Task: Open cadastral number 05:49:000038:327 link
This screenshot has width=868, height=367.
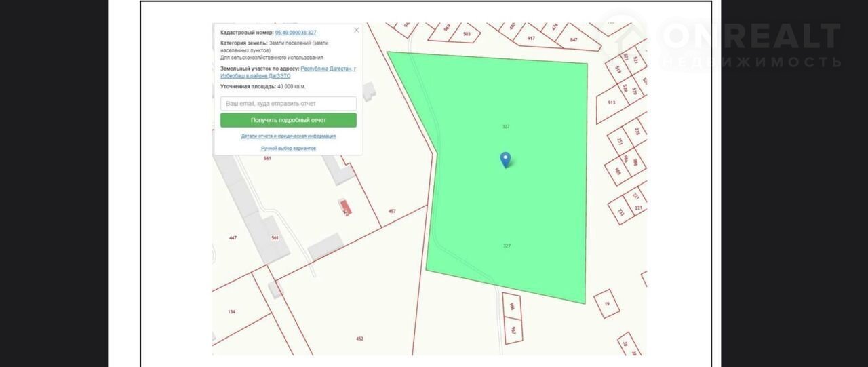Action: coord(296,32)
